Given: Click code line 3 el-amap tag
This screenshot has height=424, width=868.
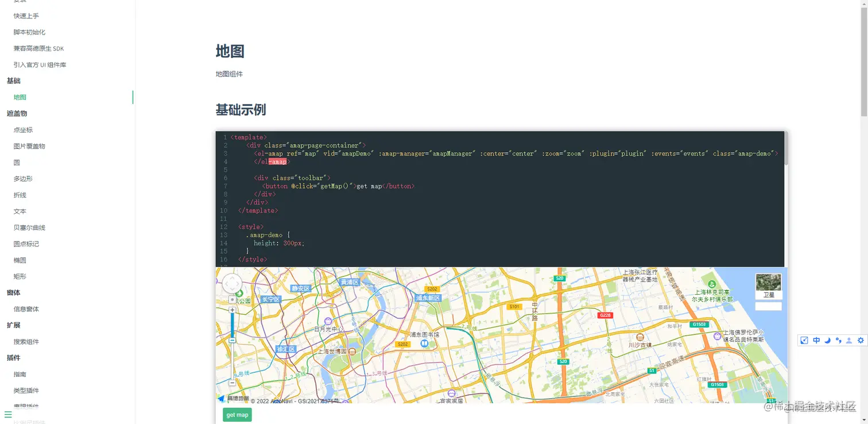Looking at the screenshot, I should [x=516, y=153].
